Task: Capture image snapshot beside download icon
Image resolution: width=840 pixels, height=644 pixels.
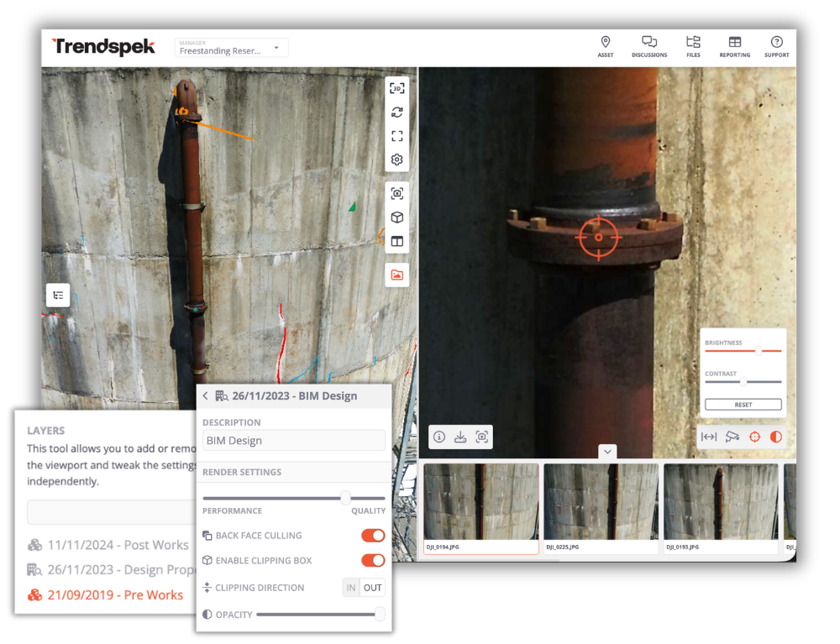Action: (x=481, y=437)
